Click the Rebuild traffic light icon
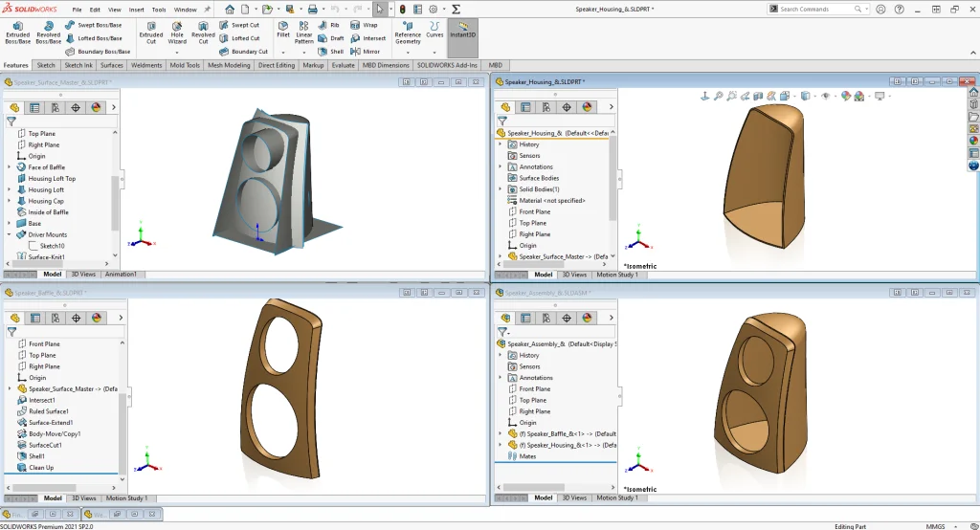The image size is (980, 530). tap(402, 9)
